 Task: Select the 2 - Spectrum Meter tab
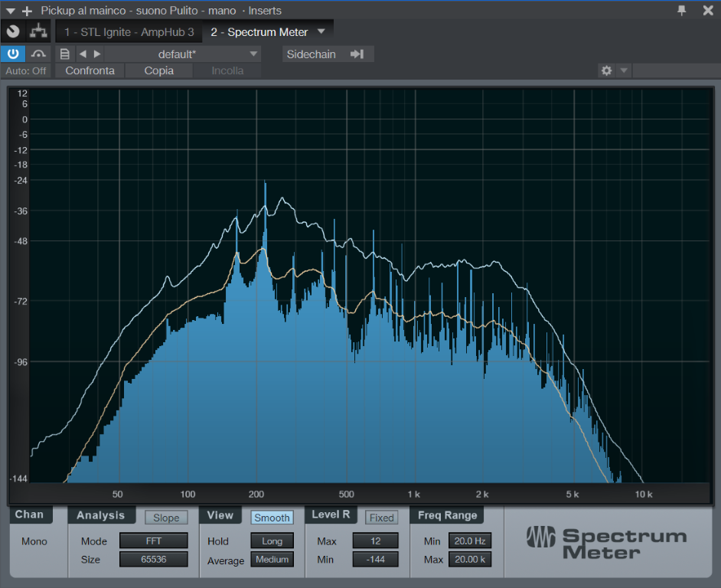coord(259,32)
